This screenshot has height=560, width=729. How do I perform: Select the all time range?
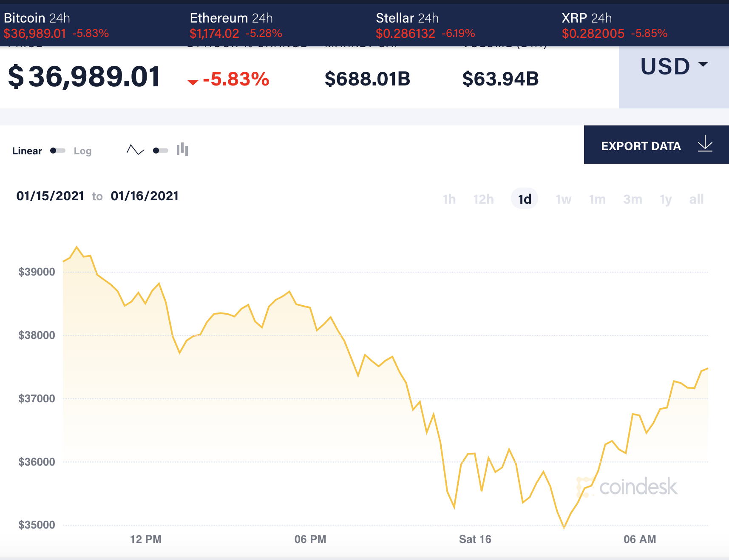696,199
